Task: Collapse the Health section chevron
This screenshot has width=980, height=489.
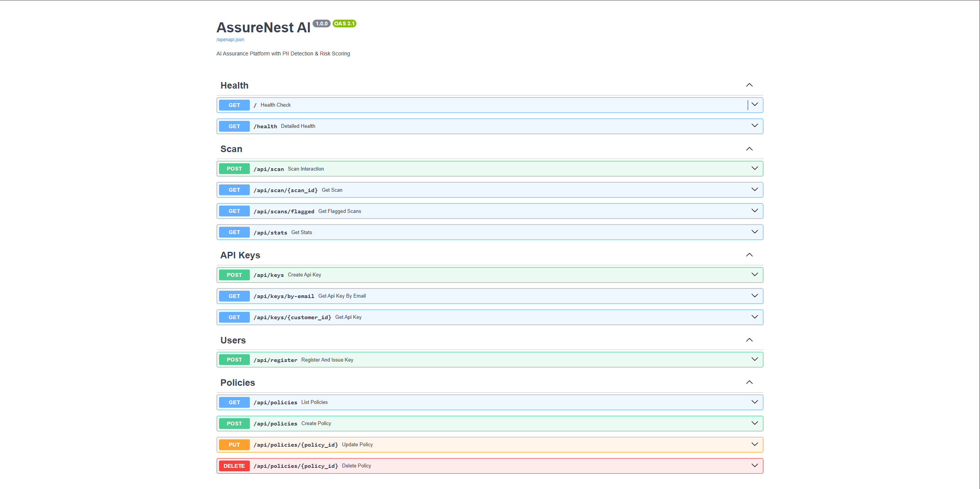Action: click(x=749, y=85)
